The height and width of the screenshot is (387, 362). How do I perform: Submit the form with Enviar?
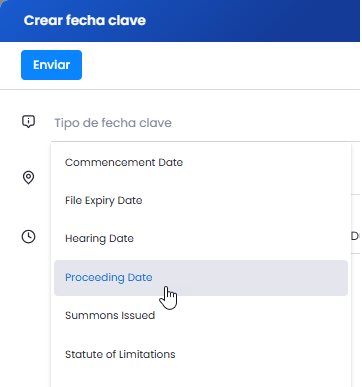click(x=51, y=65)
